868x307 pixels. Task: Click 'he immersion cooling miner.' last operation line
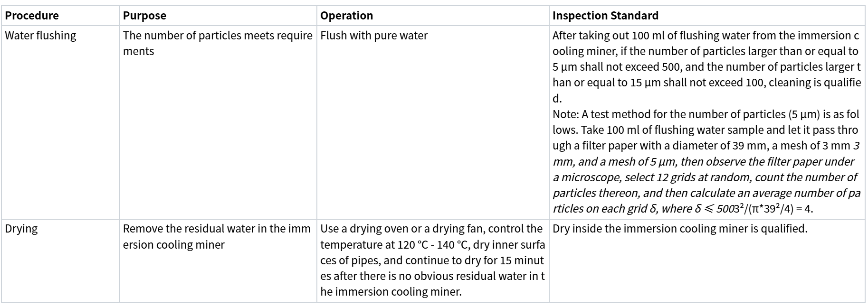pyautogui.click(x=391, y=292)
